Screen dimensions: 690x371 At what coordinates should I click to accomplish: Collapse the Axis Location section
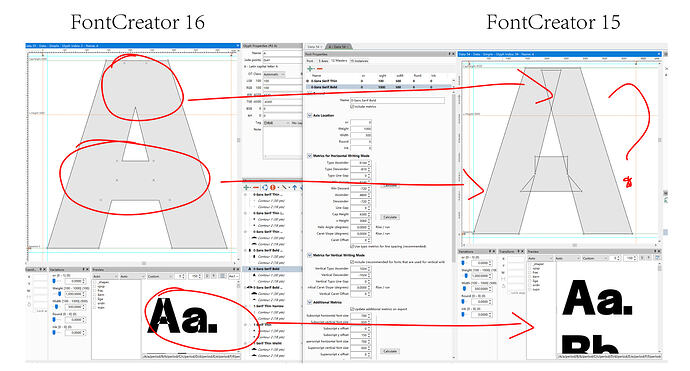pyautogui.click(x=309, y=115)
